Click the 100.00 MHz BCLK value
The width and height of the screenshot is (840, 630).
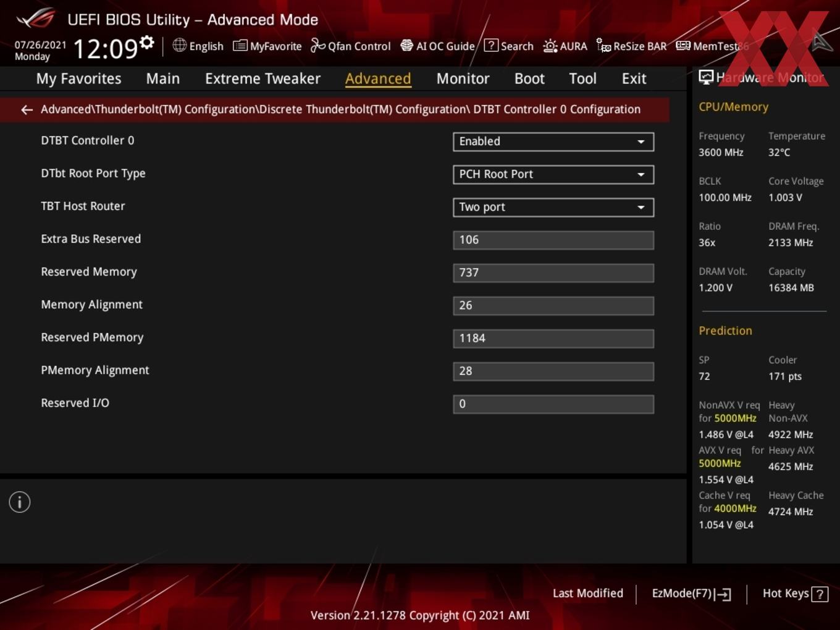click(725, 198)
